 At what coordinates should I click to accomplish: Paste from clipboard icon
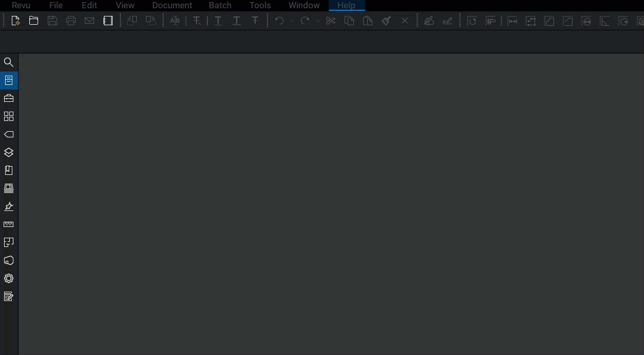pos(368,21)
